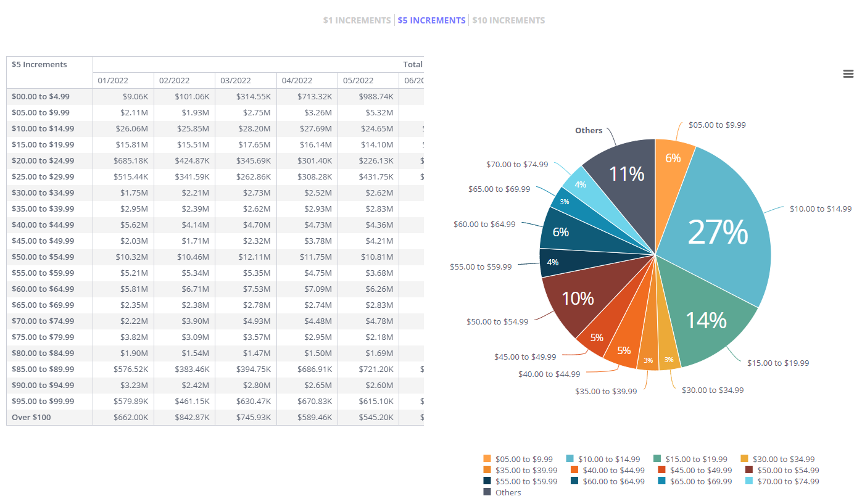Image resolution: width=862 pixels, height=504 pixels.
Task: Click the 03/2022 column header
Action: tap(235, 81)
